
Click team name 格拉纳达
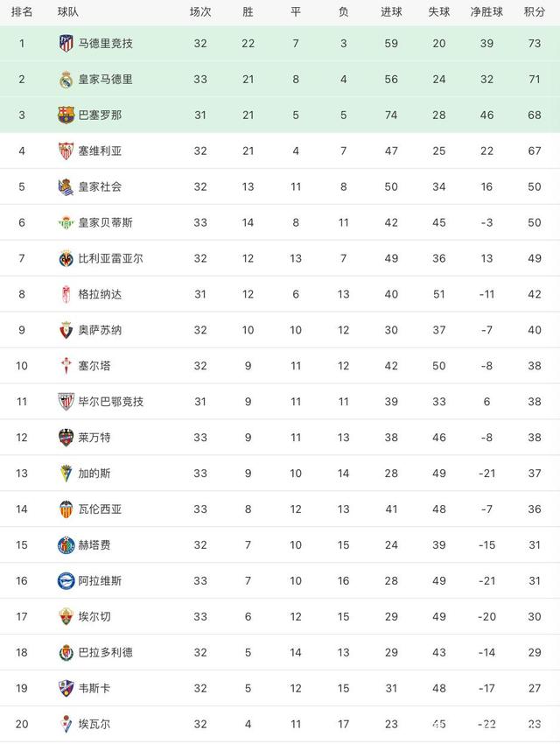[x=100, y=294]
